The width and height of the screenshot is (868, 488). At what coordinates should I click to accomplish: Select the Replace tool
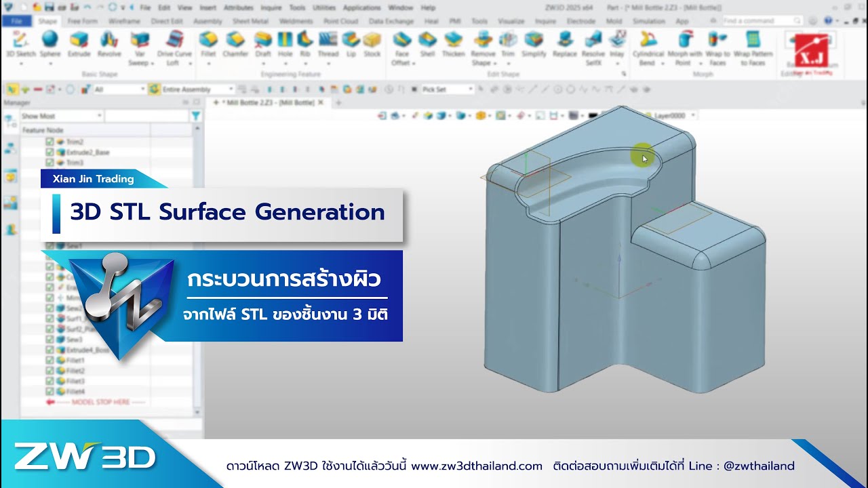(565, 43)
